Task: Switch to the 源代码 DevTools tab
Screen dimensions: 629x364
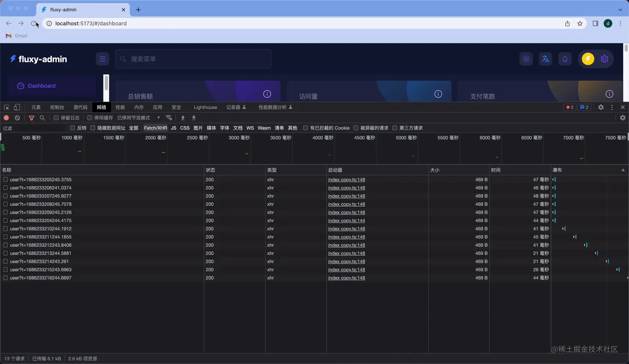Action: [x=80, y=107]
